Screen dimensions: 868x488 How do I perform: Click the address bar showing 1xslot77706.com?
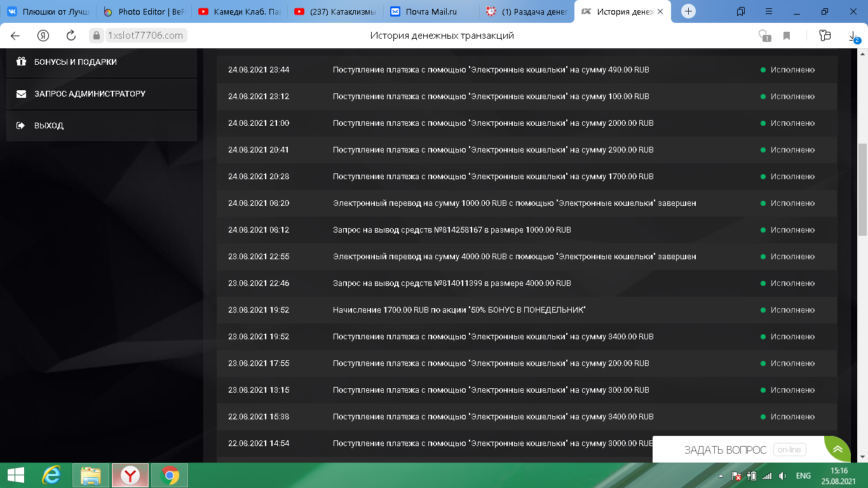(145, 36)
